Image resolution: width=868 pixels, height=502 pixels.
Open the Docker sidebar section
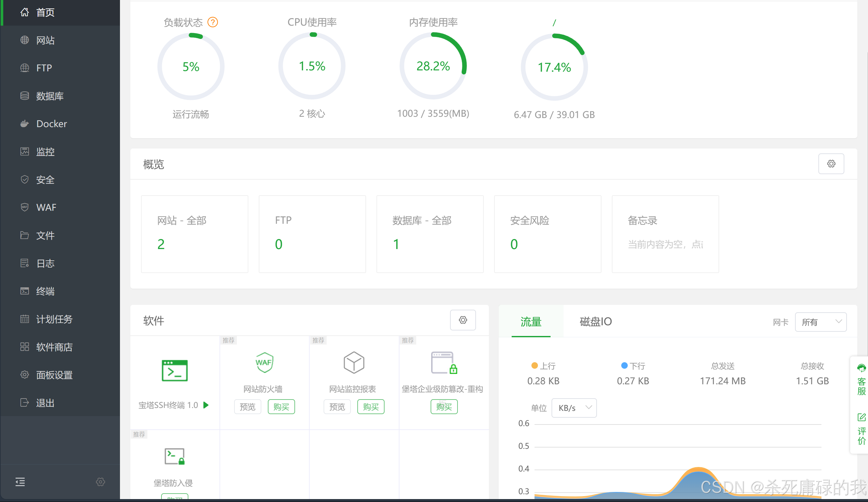point(60,124)
